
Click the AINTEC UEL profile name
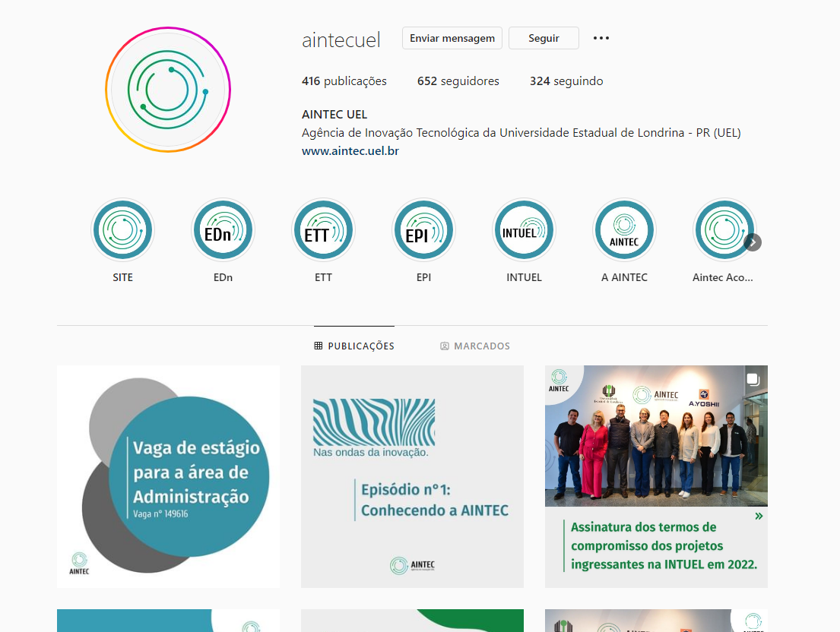(x=334, y=115)
